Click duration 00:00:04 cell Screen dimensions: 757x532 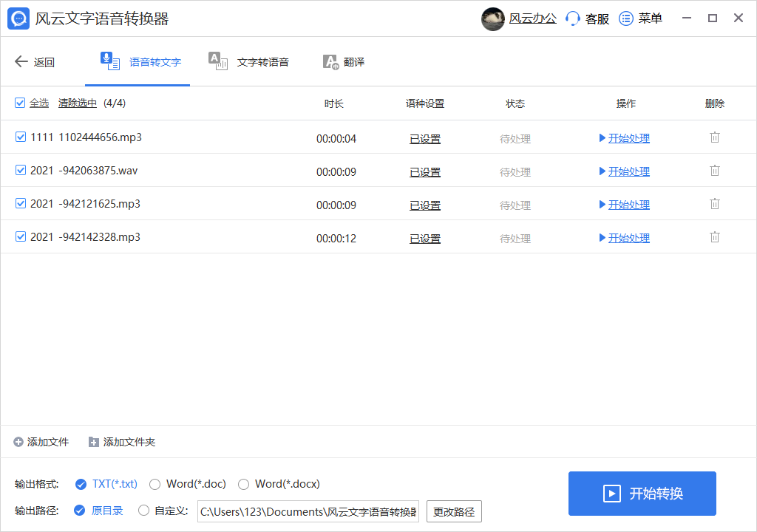(336, 139)
